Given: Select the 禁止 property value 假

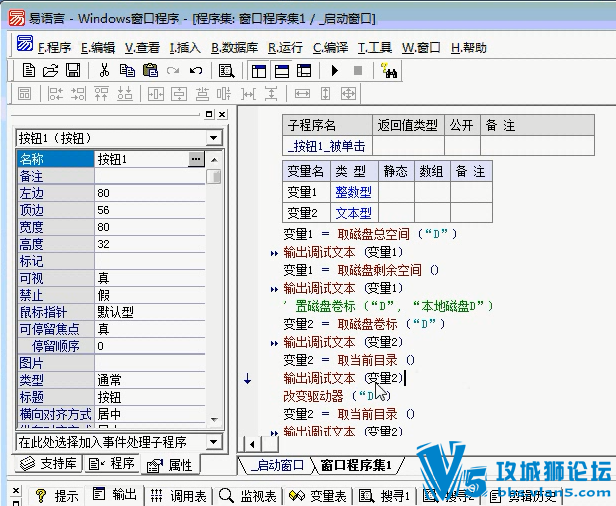Looking at the screenshot, I should click(150, 295).
